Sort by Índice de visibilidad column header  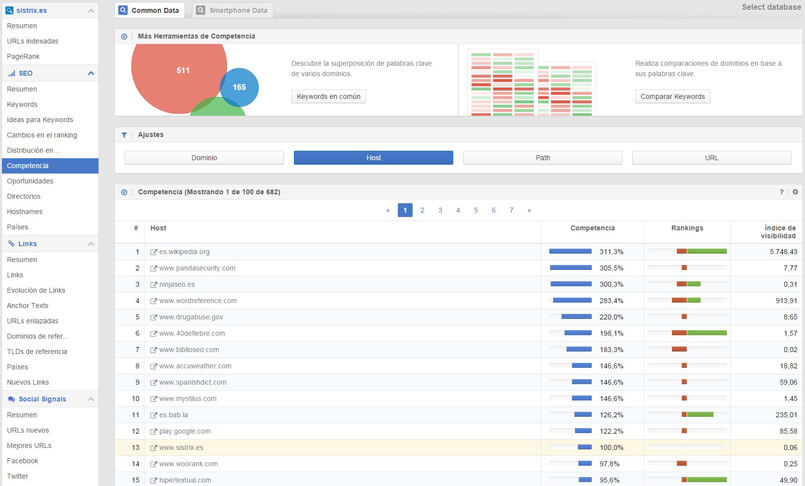(x=778, y=232)
